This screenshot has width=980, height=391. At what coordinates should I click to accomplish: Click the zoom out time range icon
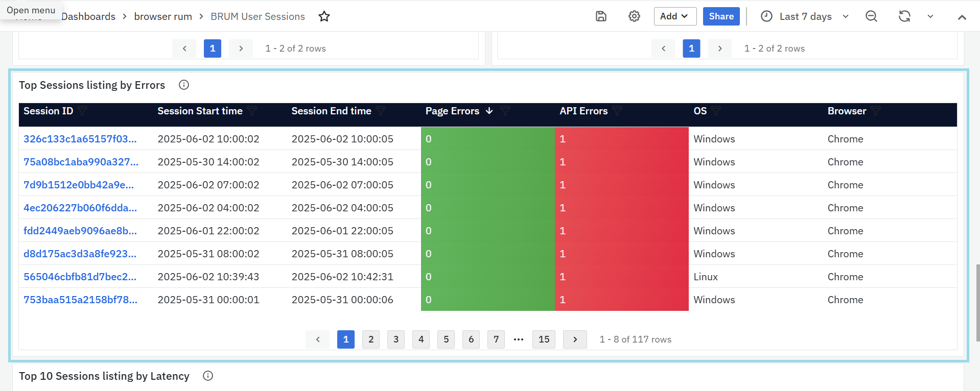[x=871, y=16]
